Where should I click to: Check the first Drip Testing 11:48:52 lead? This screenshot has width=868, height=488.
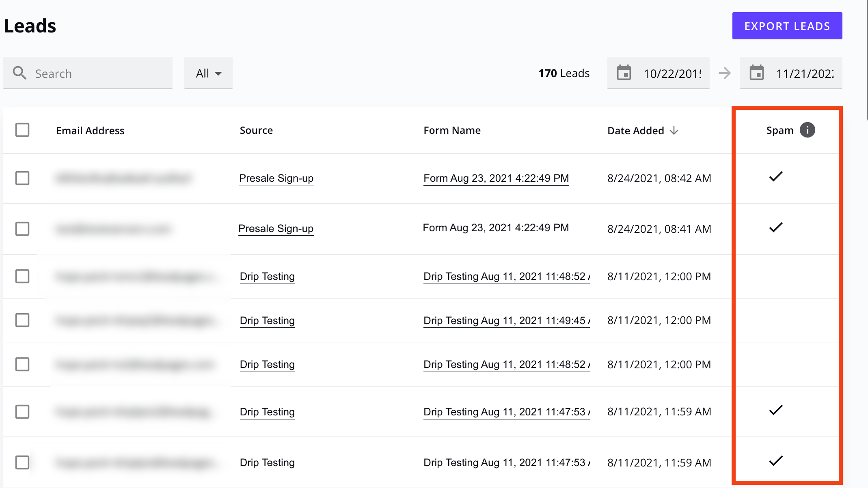pos(22,276)
